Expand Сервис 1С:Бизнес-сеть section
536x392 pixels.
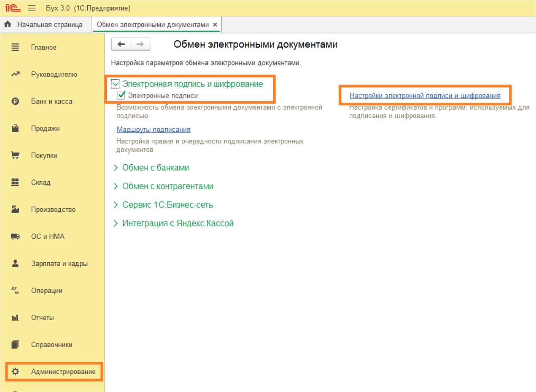click(116, 205)
